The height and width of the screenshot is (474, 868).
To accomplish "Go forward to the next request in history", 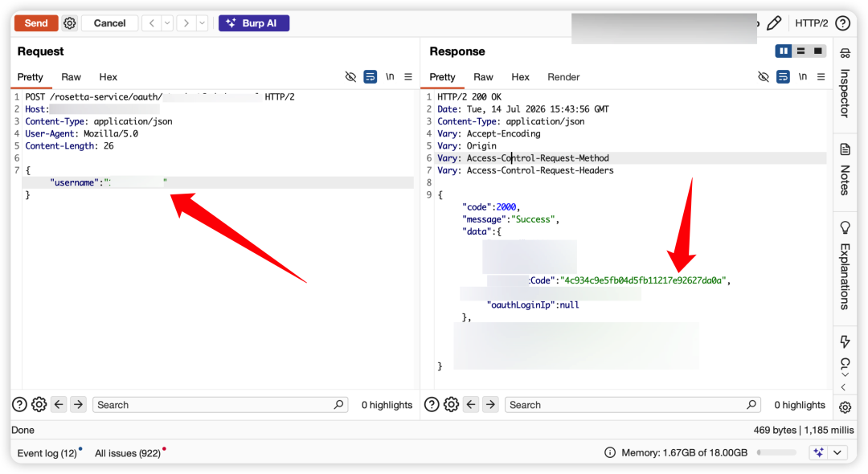I will (x=186, y=23).
